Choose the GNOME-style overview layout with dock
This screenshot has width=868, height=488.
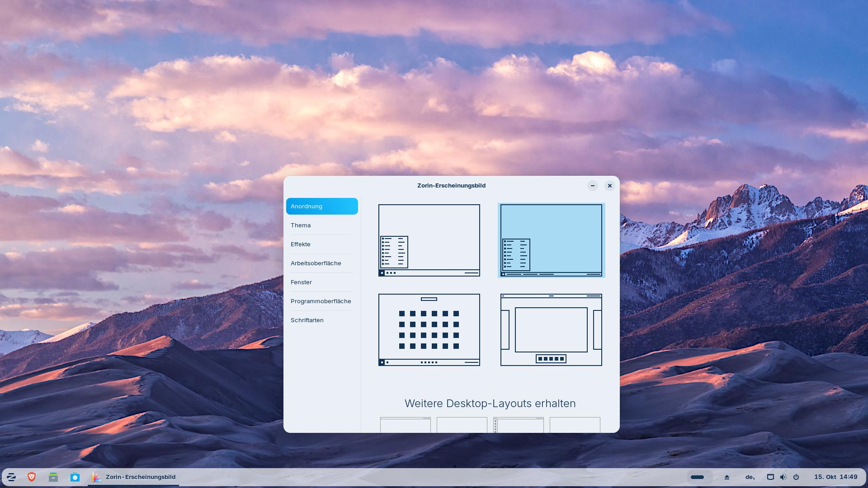pyautogui.click(x=551, y=329)
